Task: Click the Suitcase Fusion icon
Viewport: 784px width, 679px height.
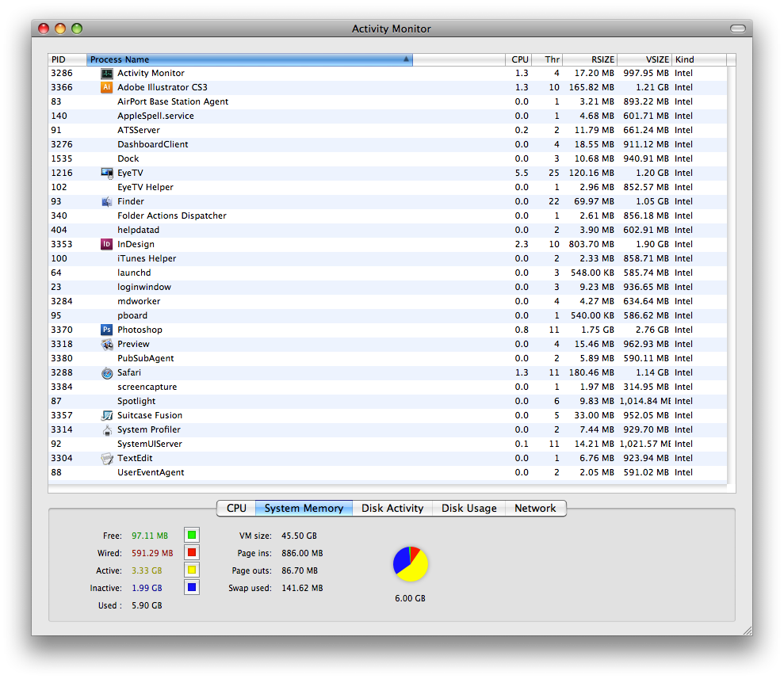Action: (x=106, y=416)
